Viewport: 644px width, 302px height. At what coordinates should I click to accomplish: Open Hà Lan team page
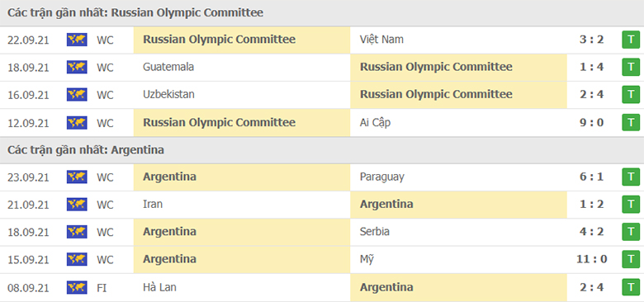tap(160, 287)
